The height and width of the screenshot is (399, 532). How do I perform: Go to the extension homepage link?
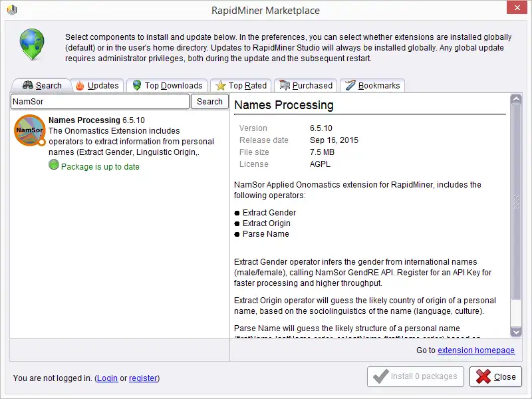tap(476, 350)
